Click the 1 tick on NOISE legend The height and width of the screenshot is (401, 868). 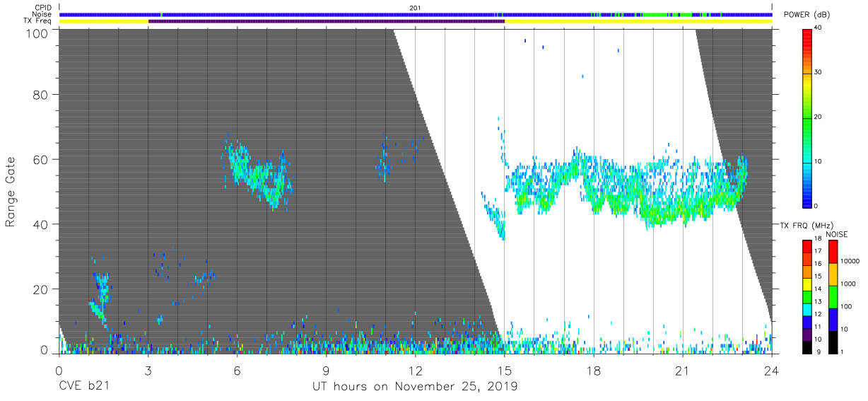point(841,351)
